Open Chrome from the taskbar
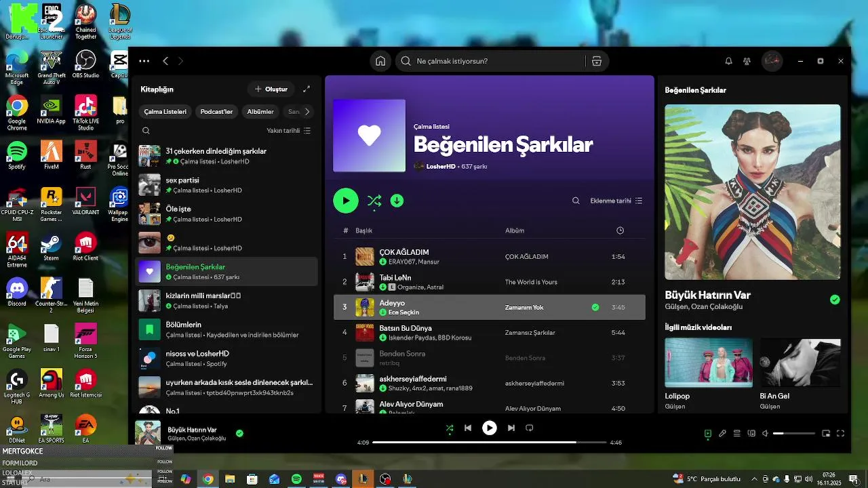This screenshot has height=488, width=868. pyautogui.click(x=208, y=479)
